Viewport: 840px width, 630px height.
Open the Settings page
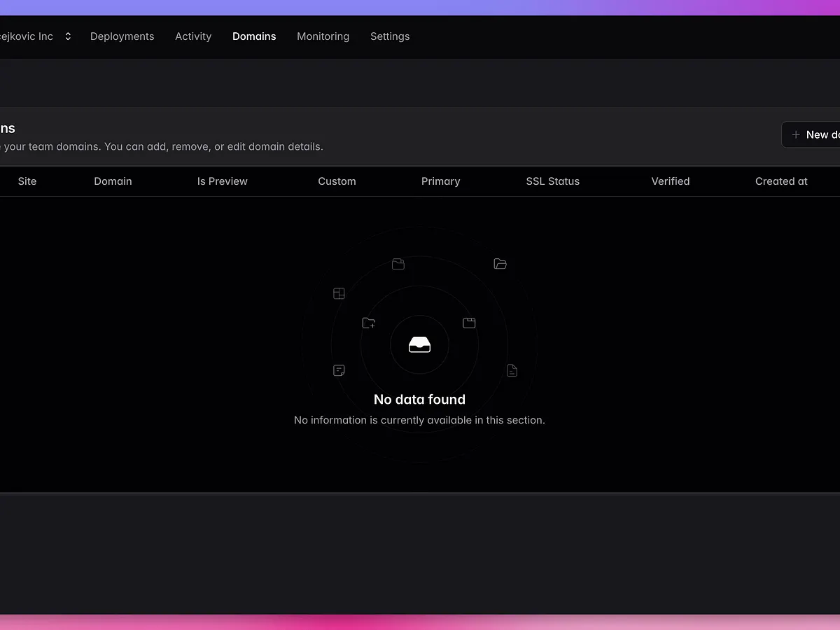pyautogui.click(x=390, y=36)
